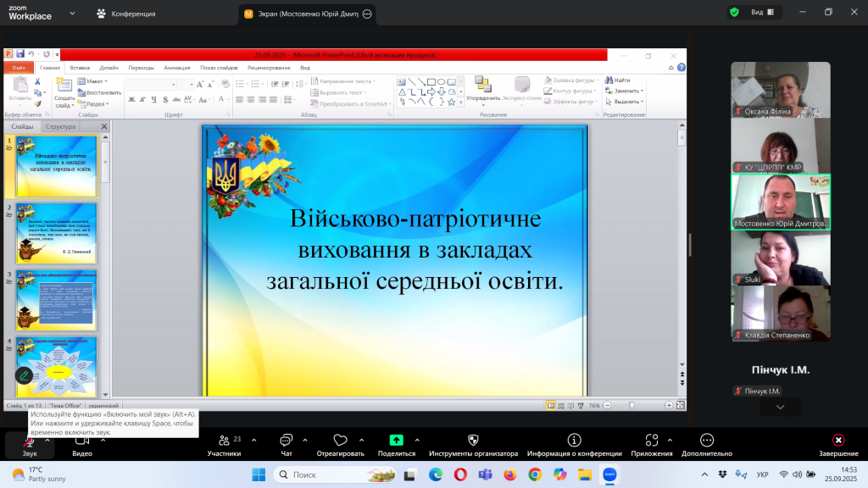Show Информация о конференции meeting info
The width and height of the screenshot is (868, 488).
pos(574,441)
